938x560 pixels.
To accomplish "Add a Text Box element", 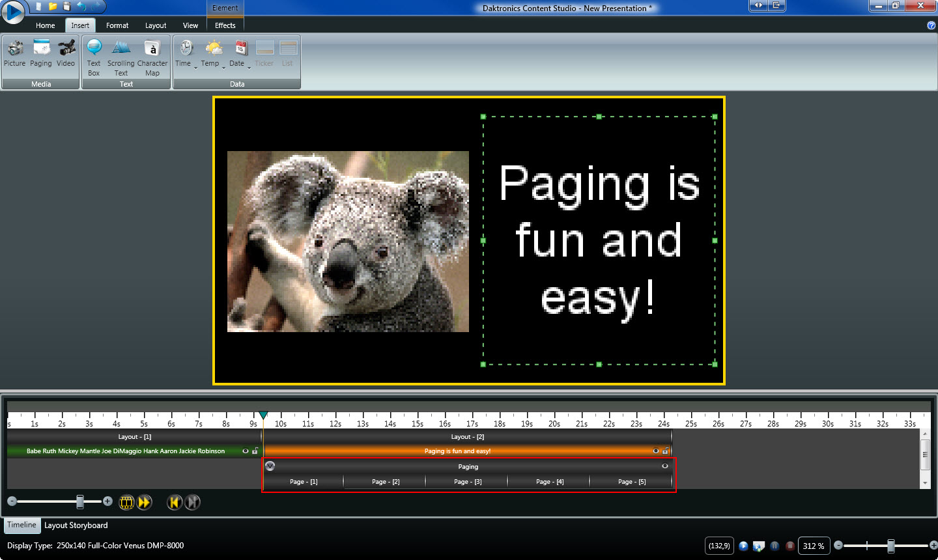I will click(x=94, y=57).
